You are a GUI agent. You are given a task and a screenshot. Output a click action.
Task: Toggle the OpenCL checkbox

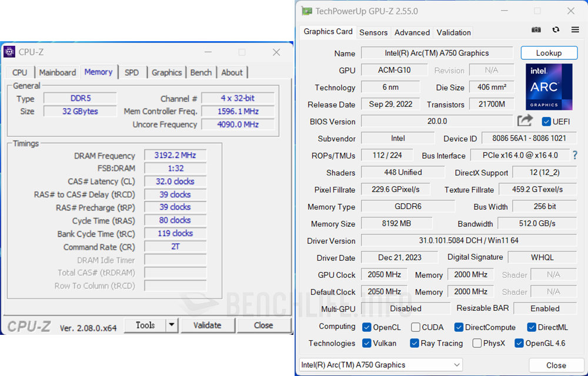coord(367,327)
